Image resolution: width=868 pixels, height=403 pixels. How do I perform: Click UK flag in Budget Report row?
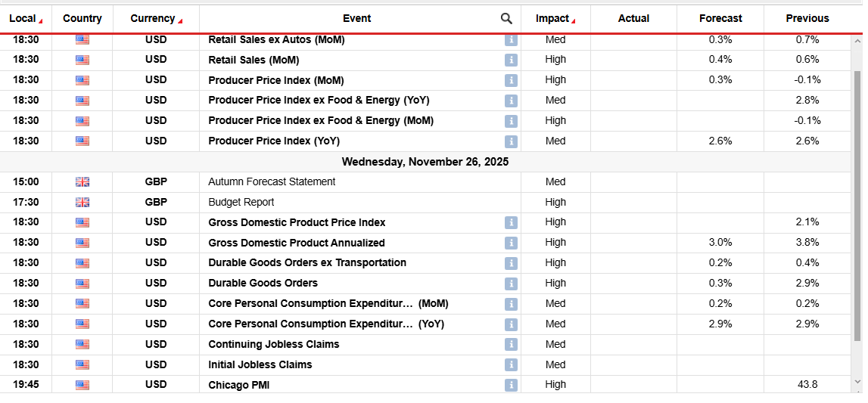click(x=82, y=202)
